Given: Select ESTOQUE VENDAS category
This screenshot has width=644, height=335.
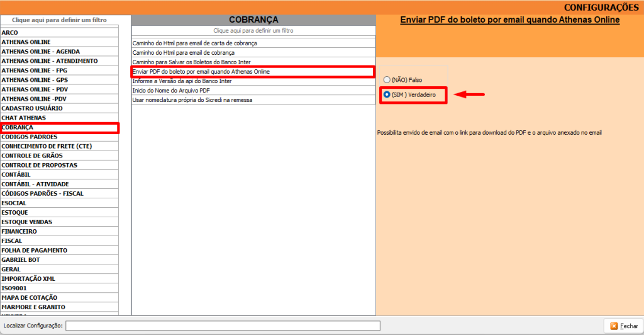Looking at the screenshot, I should 60,222.
